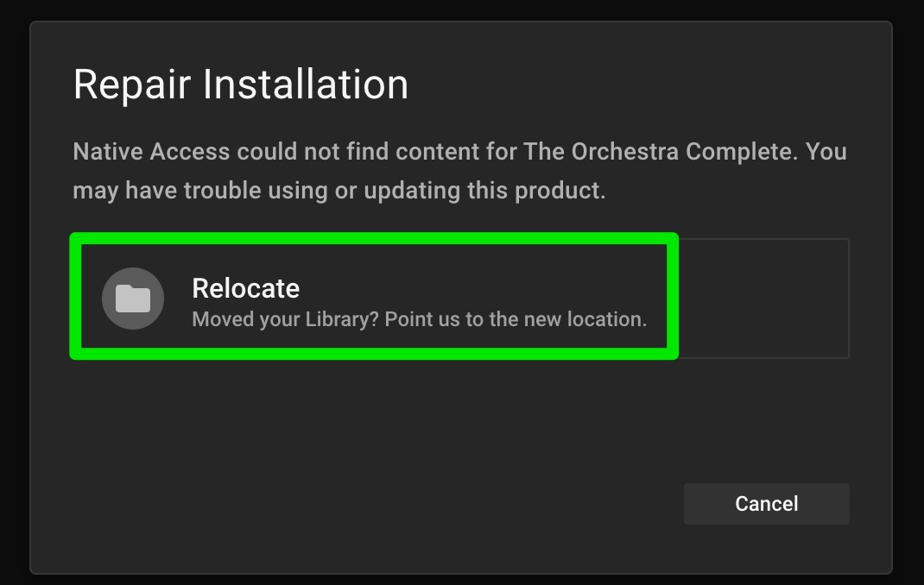Click the Cancel label at the dialog bottom
The image size is (924, 585).
[766, 504]
